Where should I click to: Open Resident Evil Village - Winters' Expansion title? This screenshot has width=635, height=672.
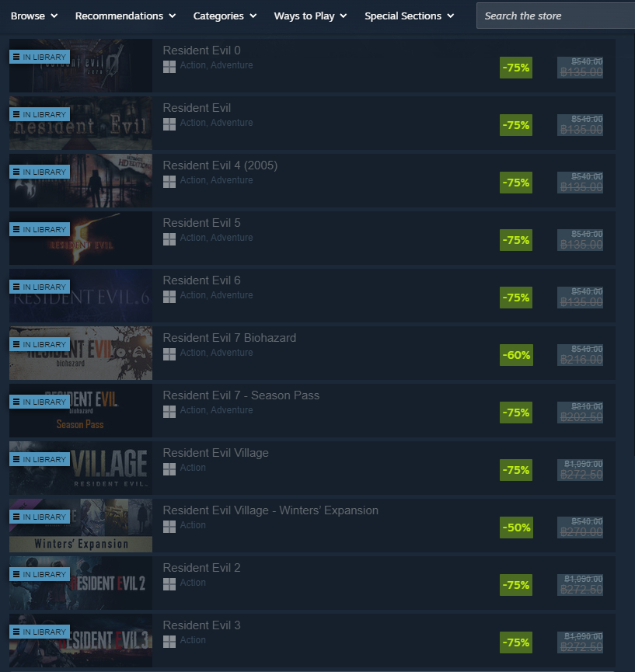click(270, 510)
